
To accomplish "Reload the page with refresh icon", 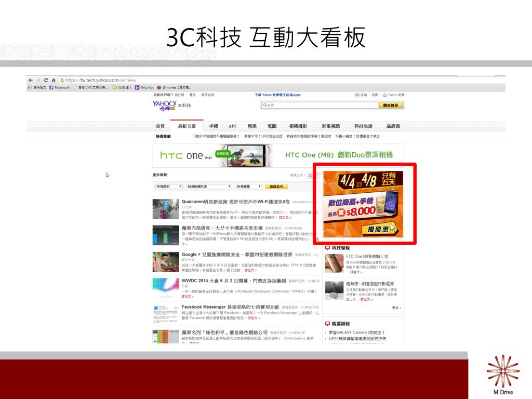I will click(x=46, y=80).
